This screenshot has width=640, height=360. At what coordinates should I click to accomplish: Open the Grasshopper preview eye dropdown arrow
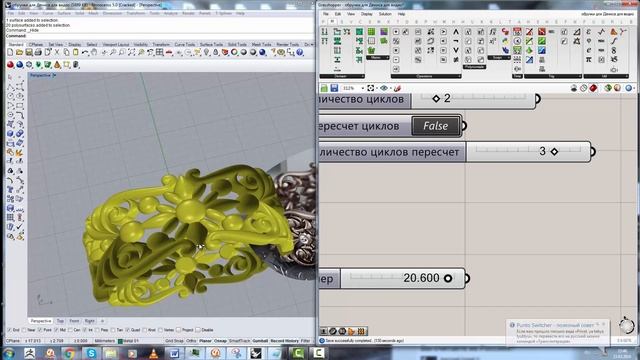coord(391,88)
